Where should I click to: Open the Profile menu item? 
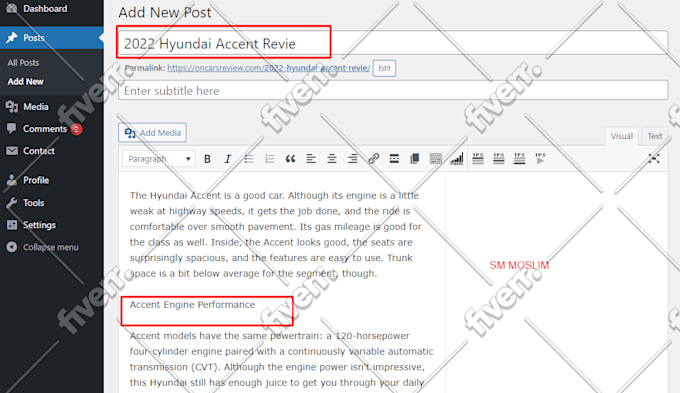tap(36, 180)
